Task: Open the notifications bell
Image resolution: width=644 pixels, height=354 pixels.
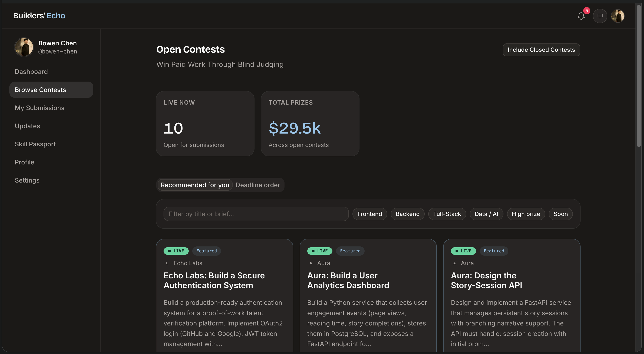Action: click(581, 16)
